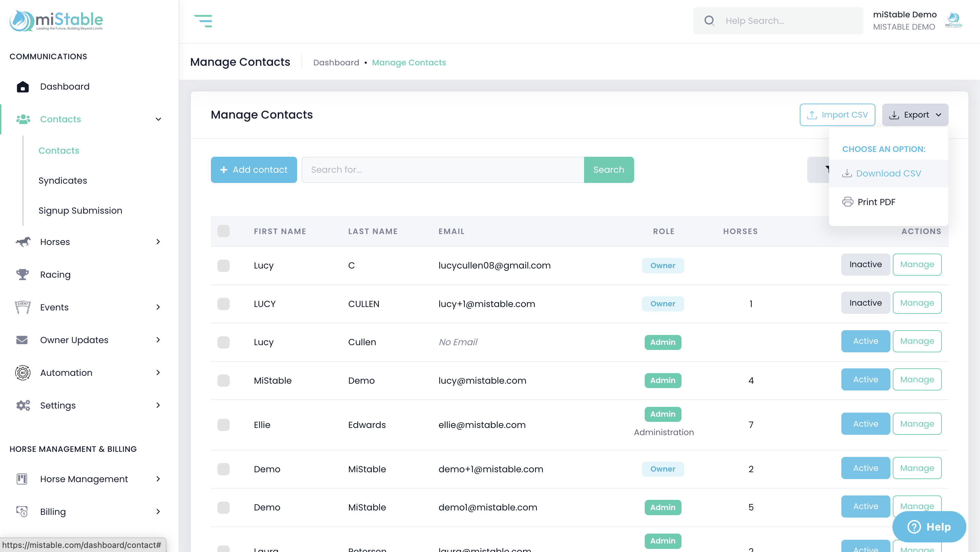
Task: Click the Owner Updates envelope icon
Action: [22, 340]
